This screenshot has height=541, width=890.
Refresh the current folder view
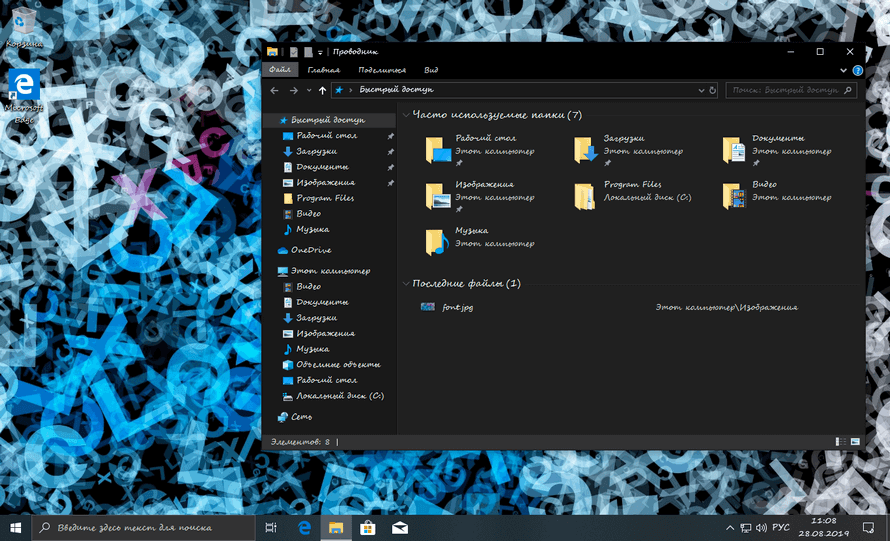tap(712, 90)
